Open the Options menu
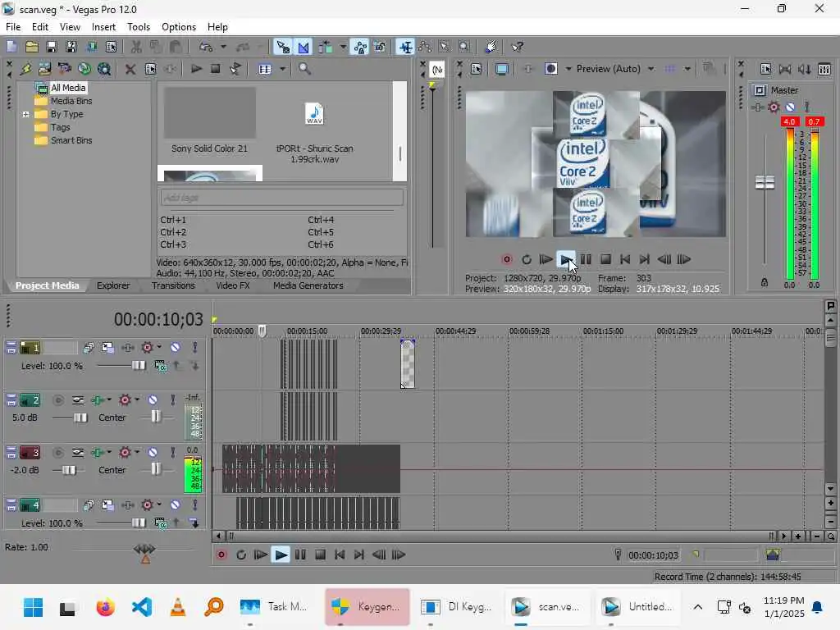The height and width of the screenshot is (630, 840). coord(178,27)
